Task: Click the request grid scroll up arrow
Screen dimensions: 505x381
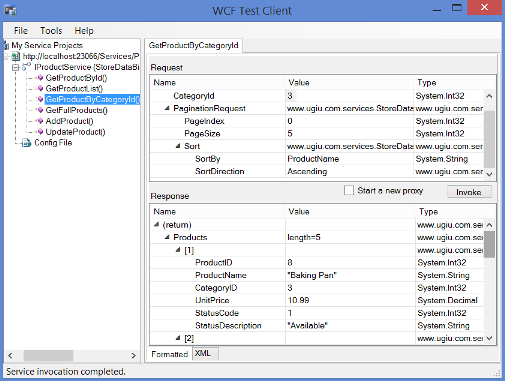Action: [489, 96]
